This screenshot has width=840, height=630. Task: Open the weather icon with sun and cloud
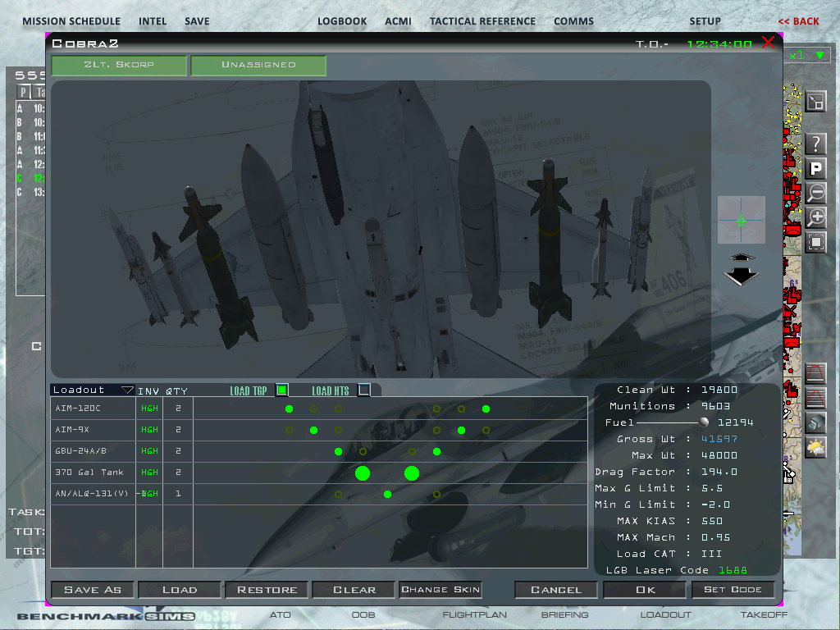(x=815, y=447)
